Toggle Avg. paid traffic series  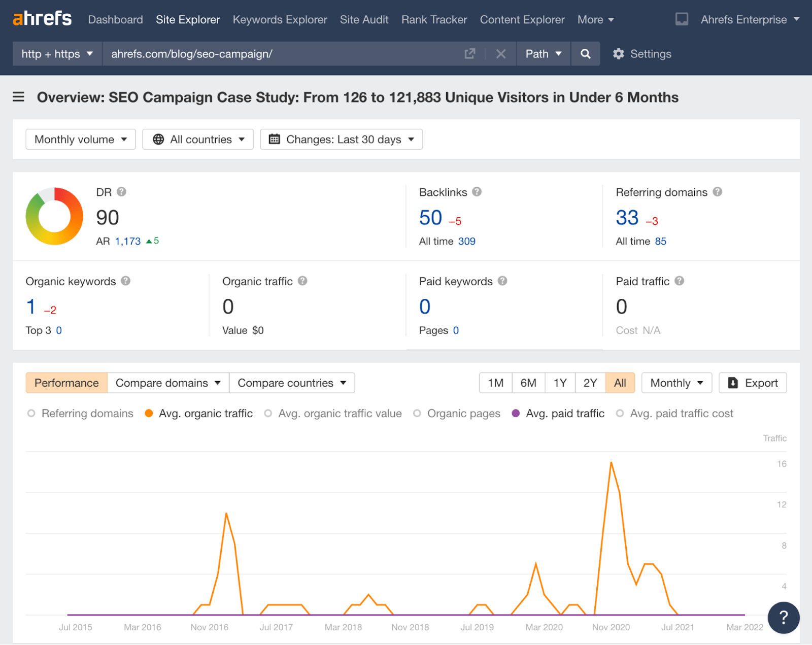[516, 414]
